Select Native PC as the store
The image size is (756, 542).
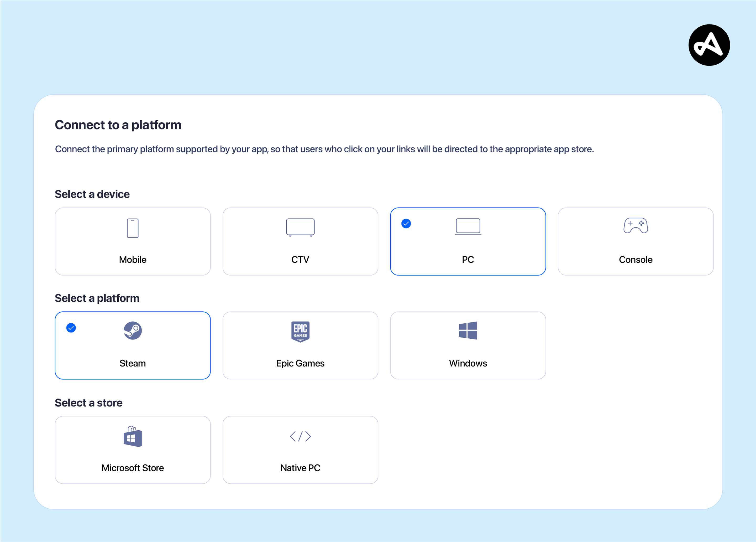(x=300, y=450)
